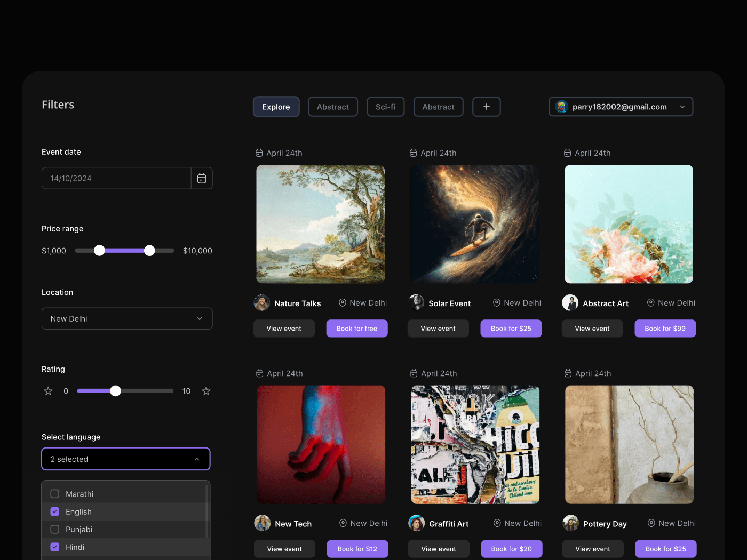Click the minimum price slider handle

tap(99, 251)
